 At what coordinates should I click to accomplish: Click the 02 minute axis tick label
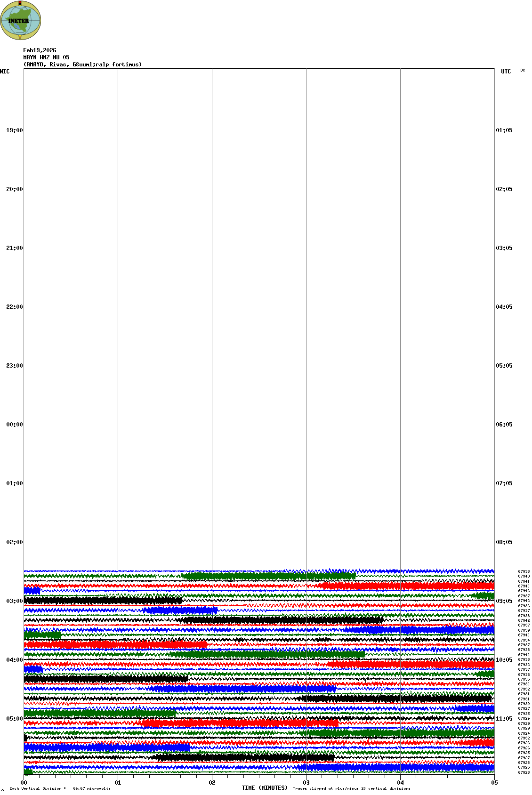tap(212, 783)
